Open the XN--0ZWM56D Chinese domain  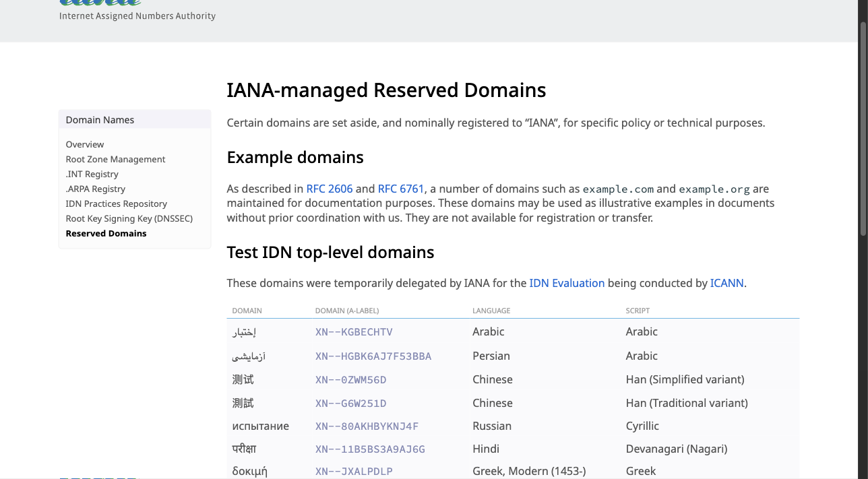(350, 380)
